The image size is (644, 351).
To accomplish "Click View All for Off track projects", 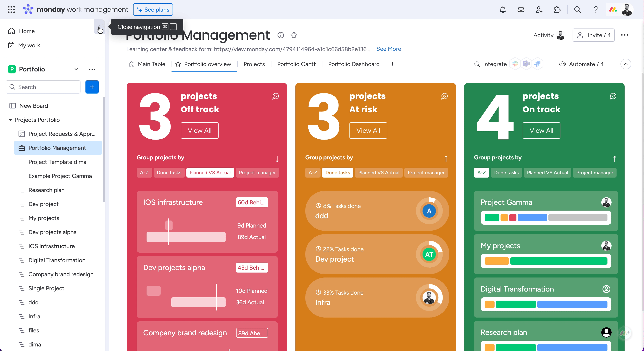I will (200, 130).
